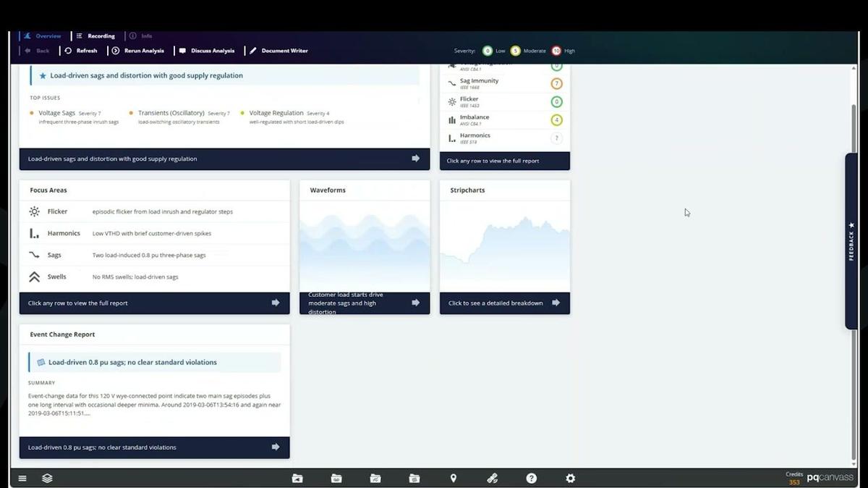Select the Low severity indicator
Viewport: 868px width, 488px height.
point(488,51)
